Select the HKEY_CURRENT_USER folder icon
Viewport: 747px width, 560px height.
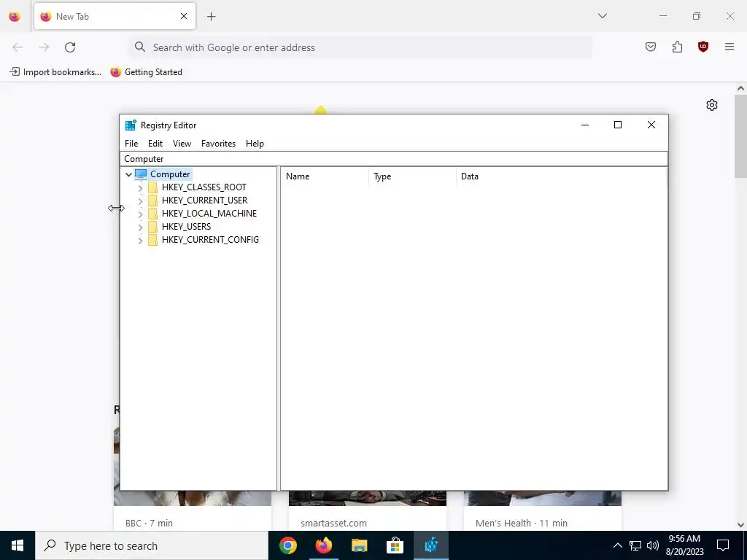pos(152,201)
